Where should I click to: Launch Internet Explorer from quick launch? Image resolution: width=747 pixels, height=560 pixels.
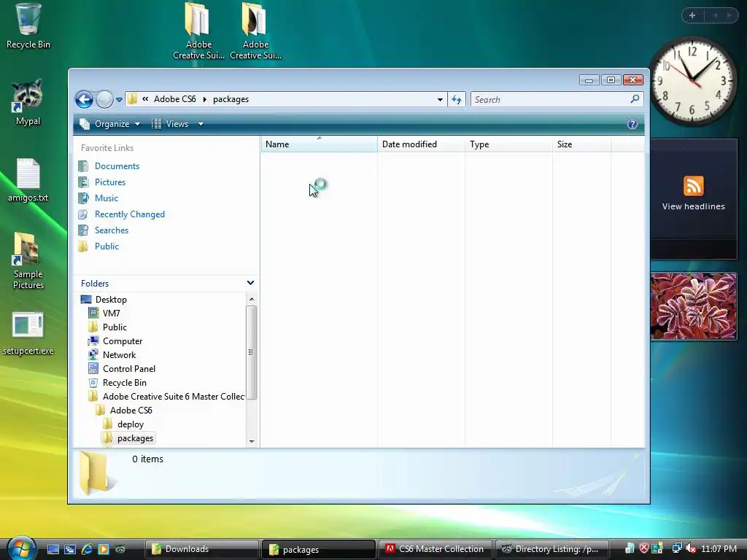coord(87,549)
